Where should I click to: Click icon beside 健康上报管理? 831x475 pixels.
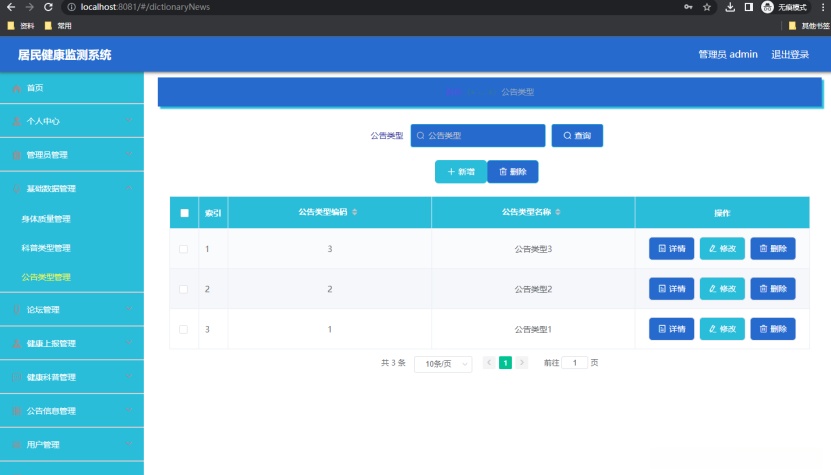pos(17,344)
